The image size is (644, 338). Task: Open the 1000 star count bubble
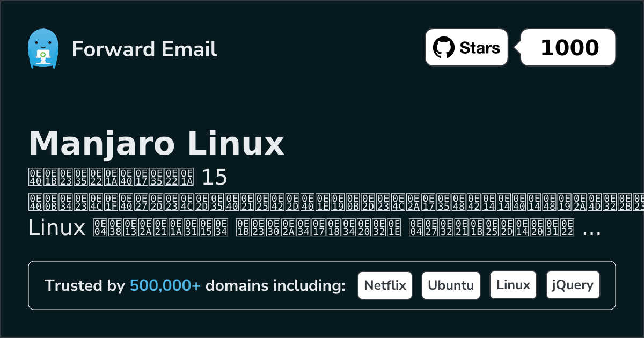coord(569,48)
